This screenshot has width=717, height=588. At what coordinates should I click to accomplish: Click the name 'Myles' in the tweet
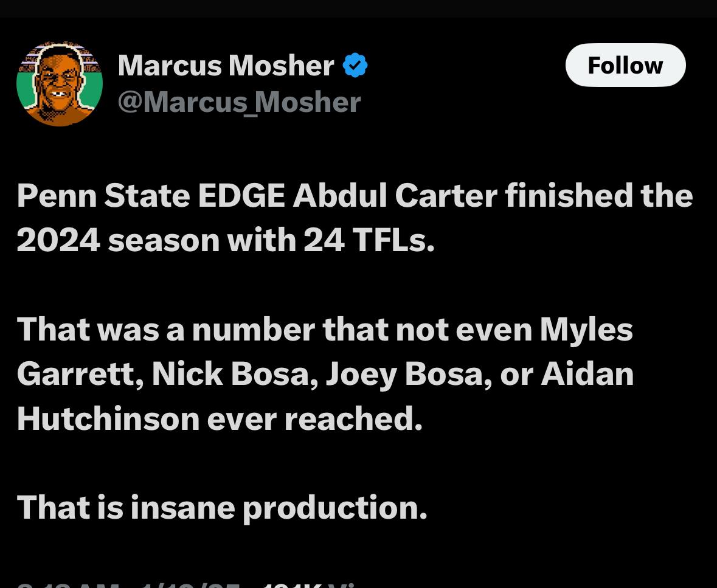point(586,330)
